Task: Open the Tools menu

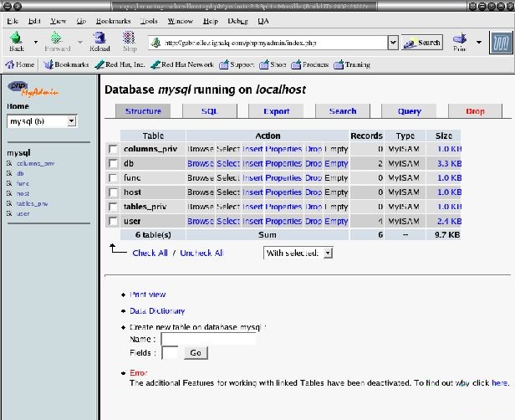Action: tap(149, 21)
